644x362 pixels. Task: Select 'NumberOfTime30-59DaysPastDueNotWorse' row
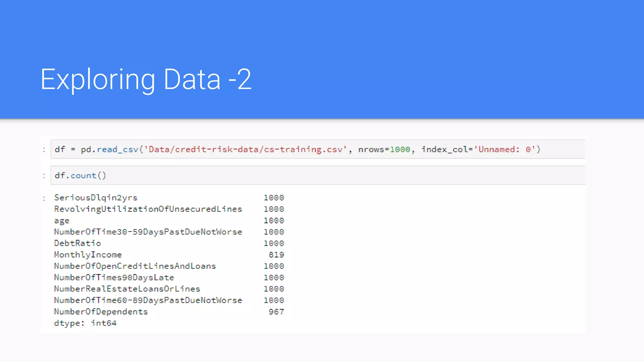click(x=169, y=232)
